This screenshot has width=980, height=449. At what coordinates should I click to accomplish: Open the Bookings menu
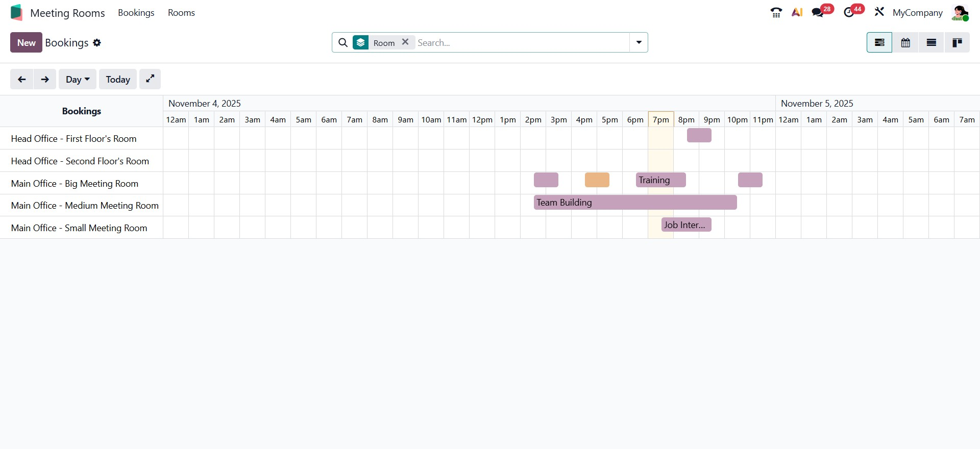pyautogui.click(x=136, y=13)
